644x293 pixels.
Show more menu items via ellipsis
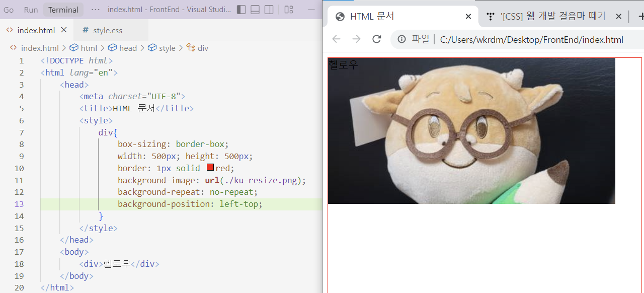(x=96, y=10)
